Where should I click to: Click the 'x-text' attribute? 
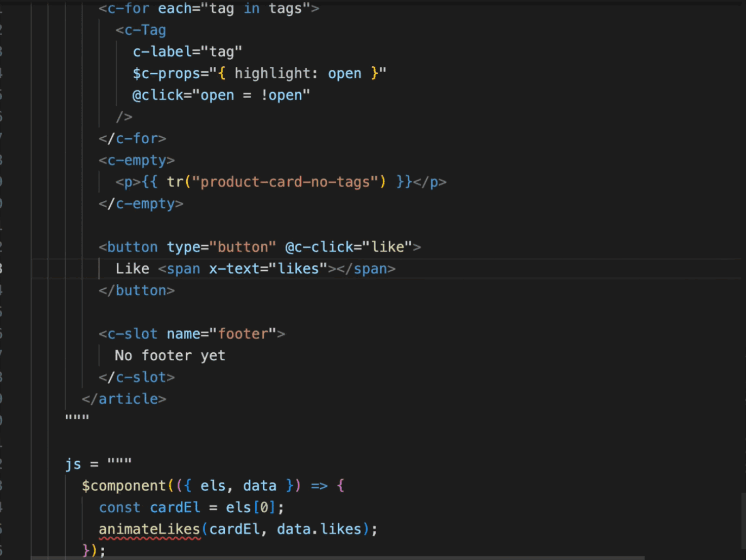click(234, 269)
